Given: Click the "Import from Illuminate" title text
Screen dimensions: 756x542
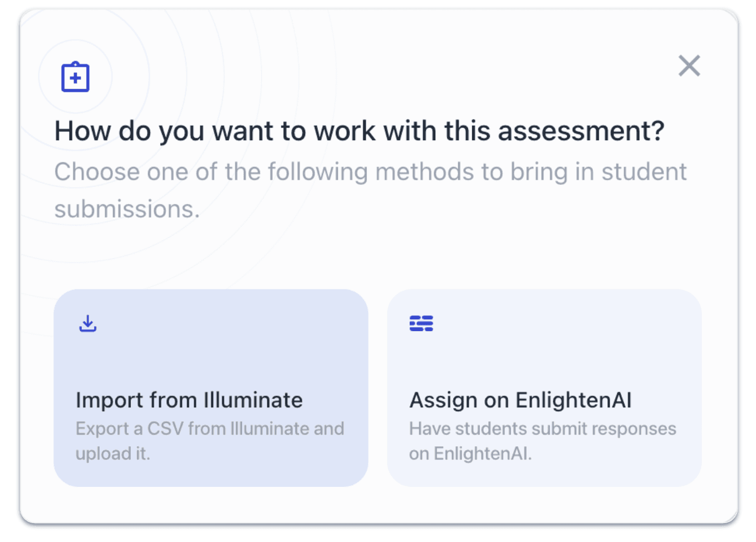Looking at the screenshot, I should (189, 400).
